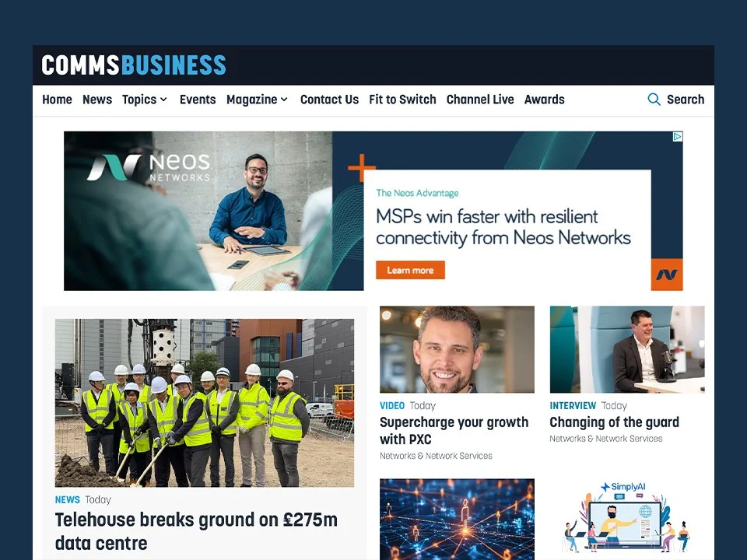Click the glowing network people thumbnail
The height and width of the screenshot is (560, 747).
(457, 519)
